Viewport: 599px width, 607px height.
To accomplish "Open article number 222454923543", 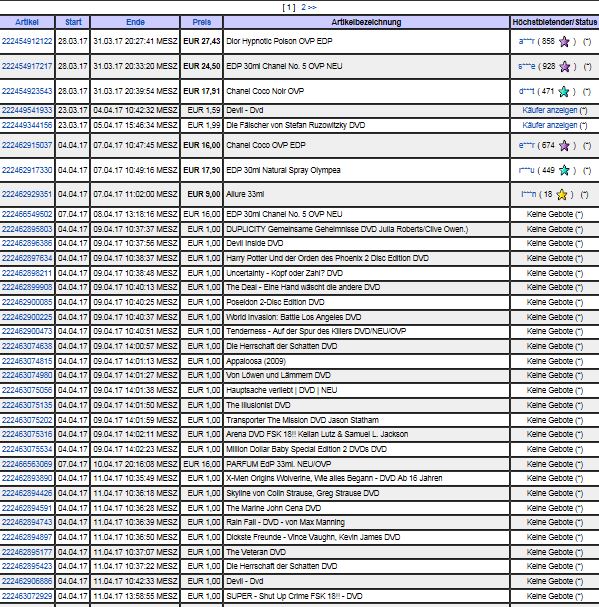I will (27, 91).
